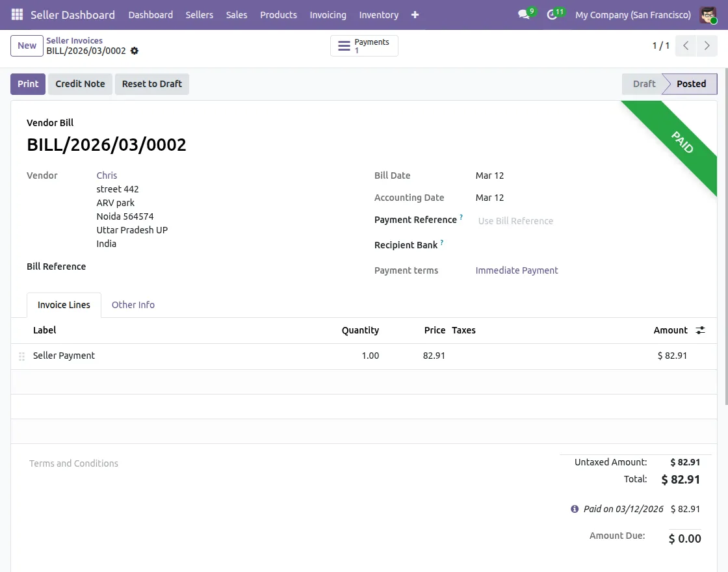Open the gear actions menu beside bill number
This screenshot has height=572, width=728.
coord(135,51)
